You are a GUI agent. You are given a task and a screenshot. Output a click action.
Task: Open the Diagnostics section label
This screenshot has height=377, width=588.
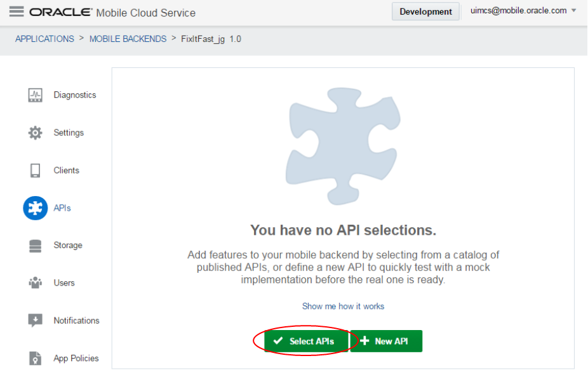(x=75, y=95)
